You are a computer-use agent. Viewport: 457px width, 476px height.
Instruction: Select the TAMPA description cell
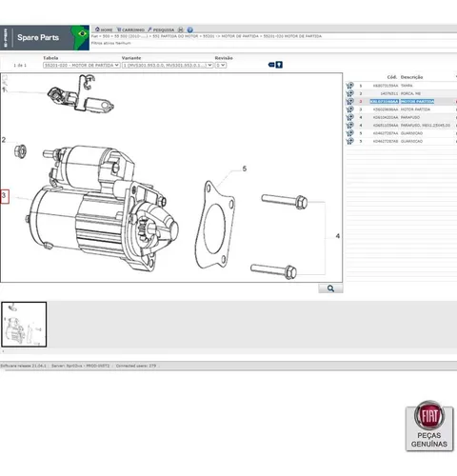coord(407,86)
